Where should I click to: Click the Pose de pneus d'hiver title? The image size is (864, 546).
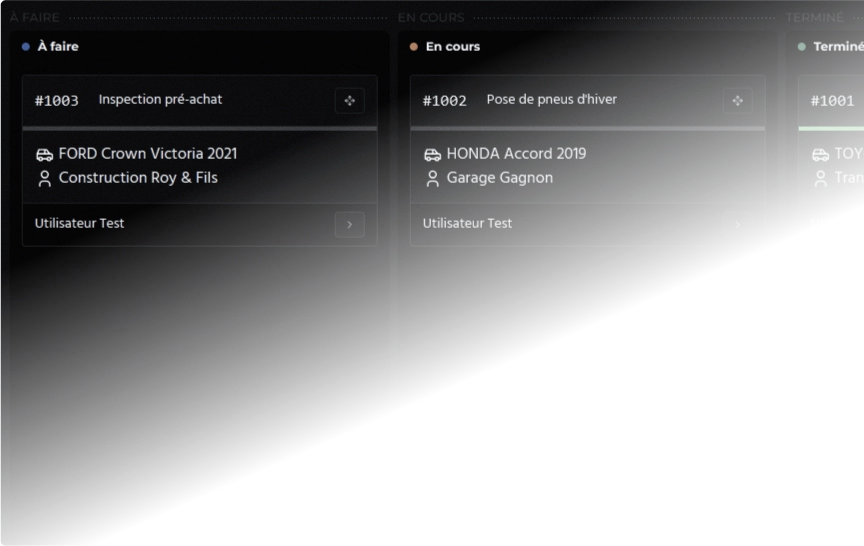tap(551, 100)
